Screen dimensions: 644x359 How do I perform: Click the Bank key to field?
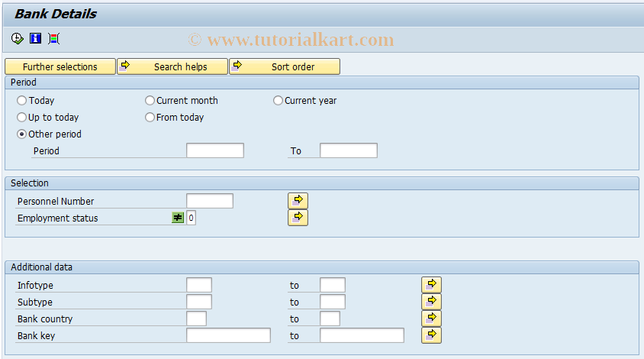coord(362,335)
